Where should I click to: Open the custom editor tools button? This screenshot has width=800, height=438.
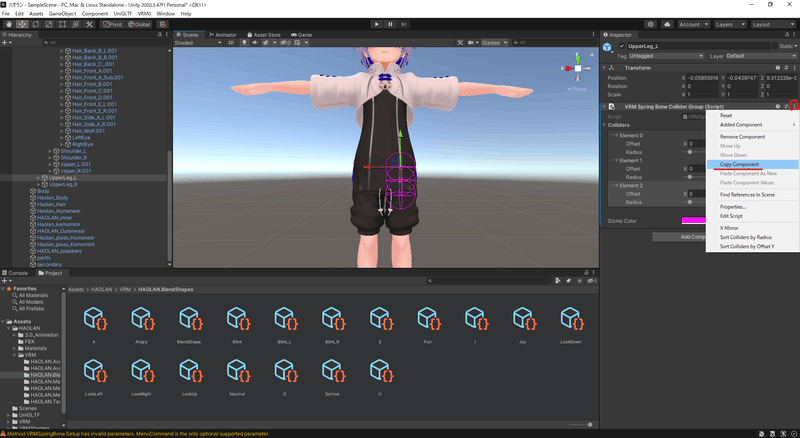[89, 24]
